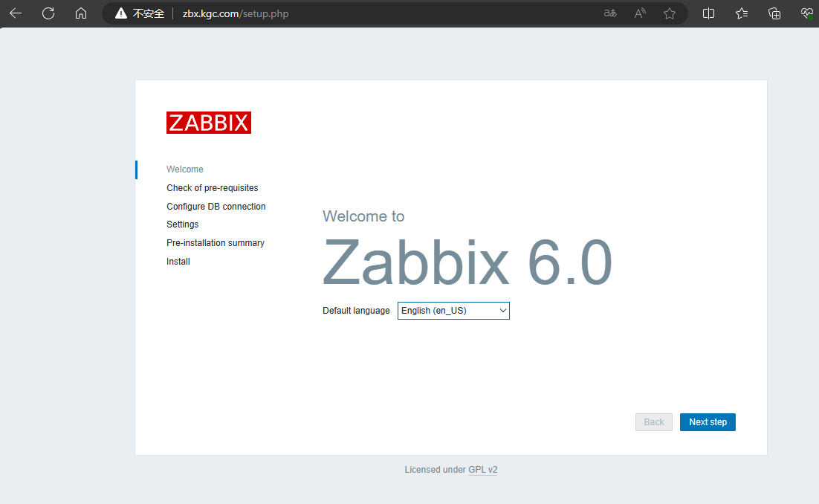The width and height of the screenshot is (819, 504).
Task: Reload the page with the refresh icon
Action: coord(48,13)
